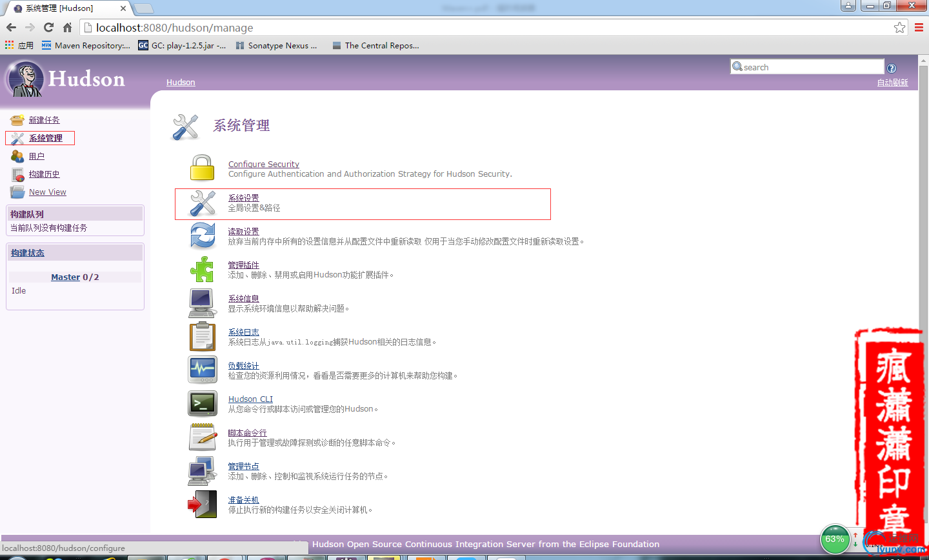Select New View in the sidebar
Viewport: 929px width, 560px height.
click(x=48, y=192)
